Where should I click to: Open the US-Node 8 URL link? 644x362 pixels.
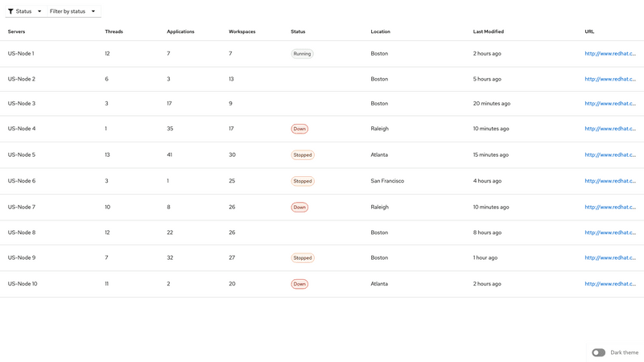[609, 232]
